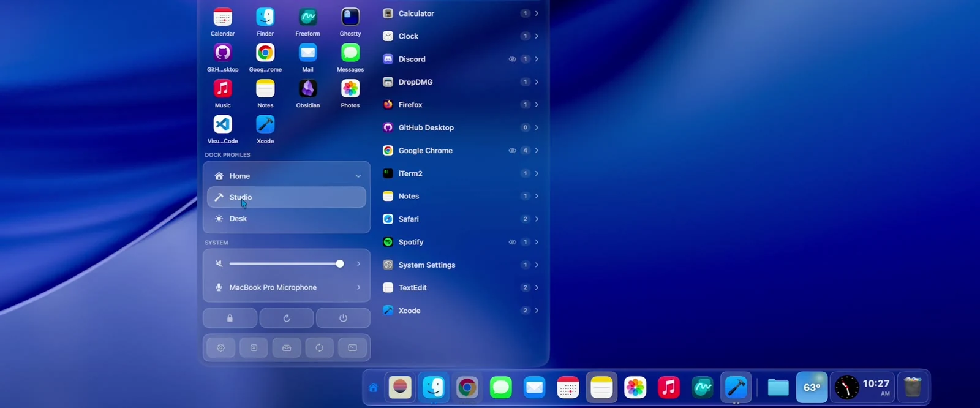Click the home icon in the dock
Viewport: 980px width, 408px height.
pyautogui.click(x=373, y=388)
